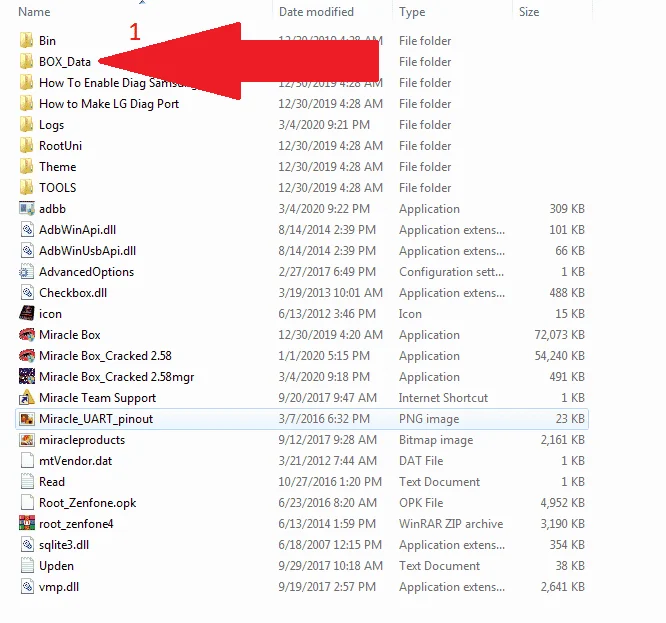This screenshot has height=623, width=666.
Task: Select the vmp.dll file name
Action: pos(59,587)
